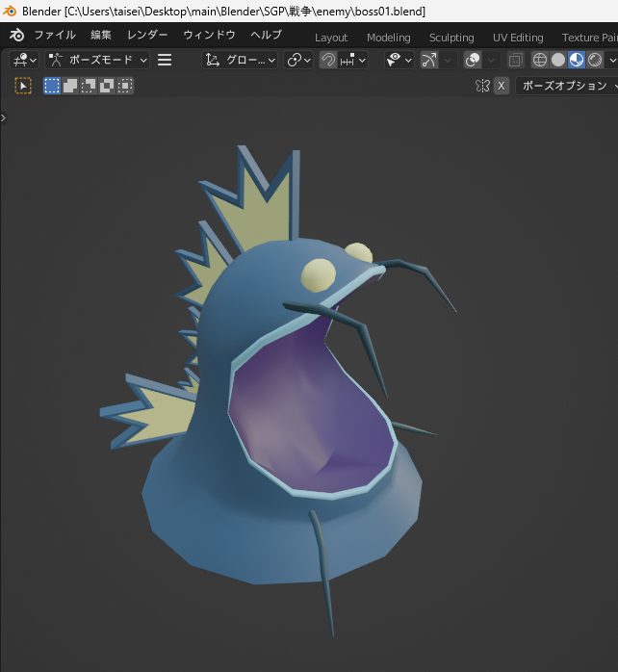Choose the subtract selection mode
The width and height of the screenshot is (618, 672).
pyautogui.click(x=89, y=86)
